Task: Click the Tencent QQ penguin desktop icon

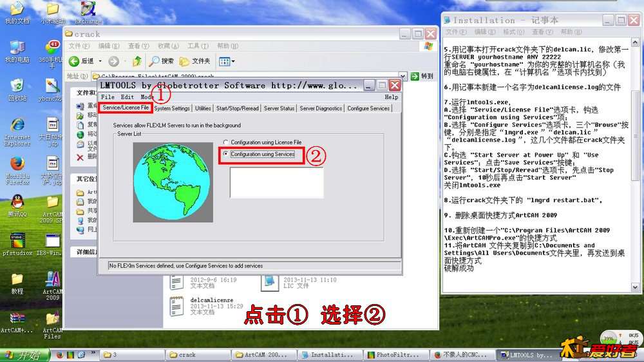Action: 17,206
